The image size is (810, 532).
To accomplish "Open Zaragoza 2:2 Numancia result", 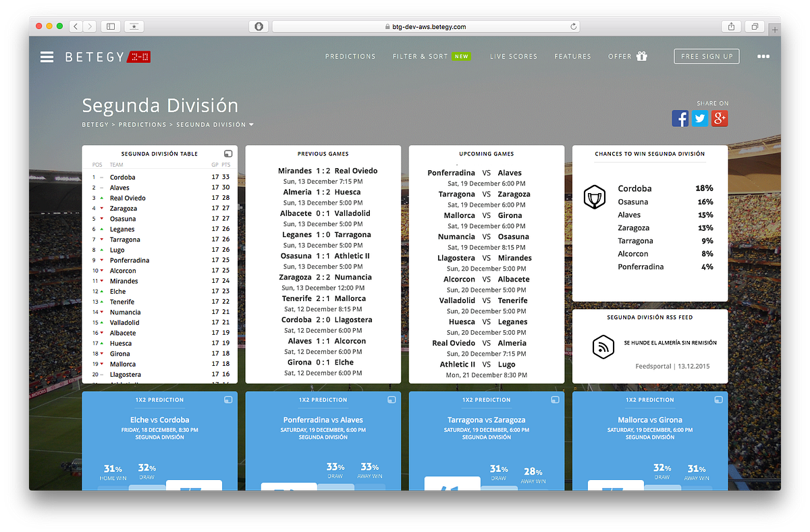I will coord(325,277).
